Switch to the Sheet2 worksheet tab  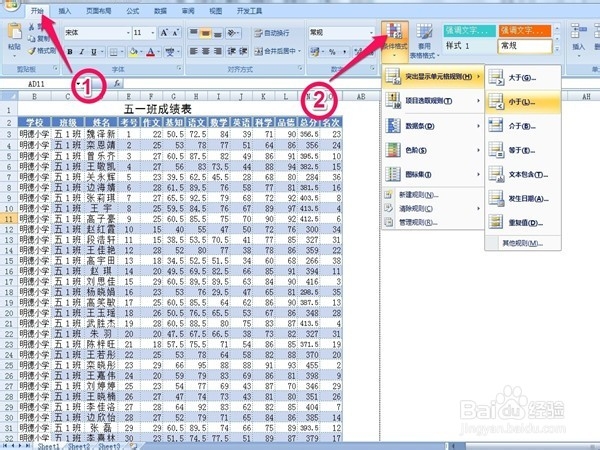[x=78, y=447]
